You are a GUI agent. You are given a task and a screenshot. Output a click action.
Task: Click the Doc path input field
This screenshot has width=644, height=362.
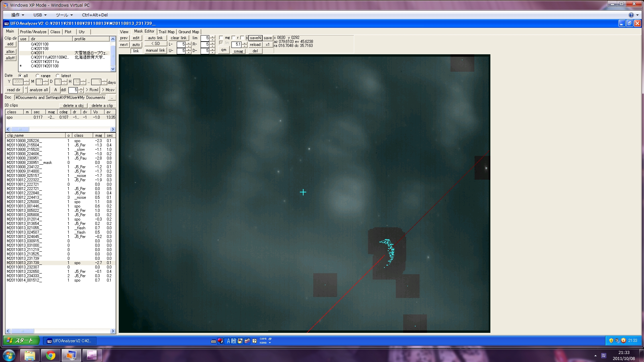[x=60, y=98]
